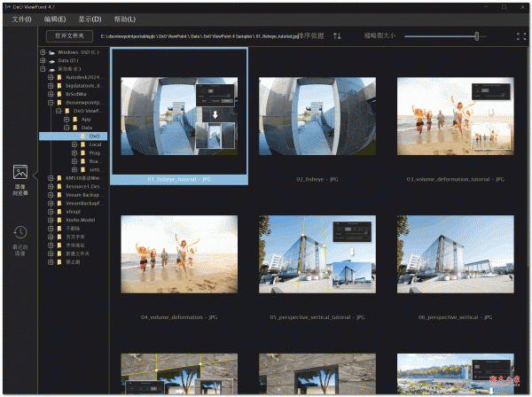
Task: Click the 06_perspective_vertical – JPG filename
Action: pos(456,317)
